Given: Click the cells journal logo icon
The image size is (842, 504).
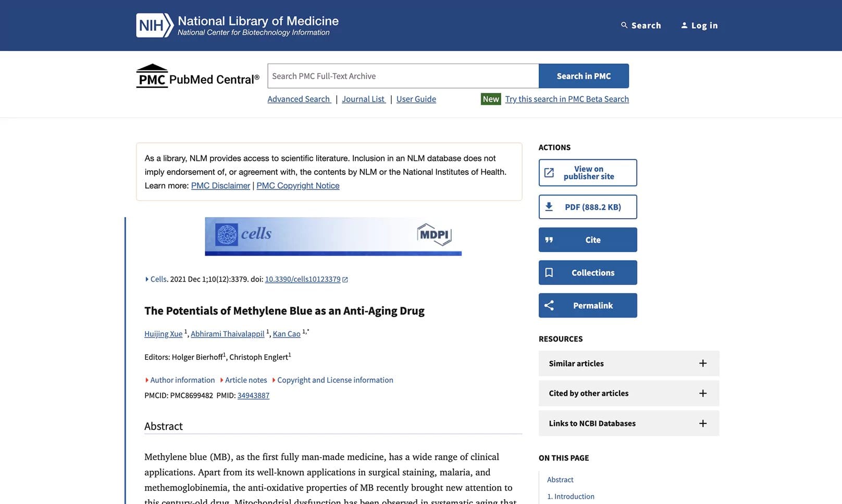Looking at the screenshot, I should tap(227, 234).
